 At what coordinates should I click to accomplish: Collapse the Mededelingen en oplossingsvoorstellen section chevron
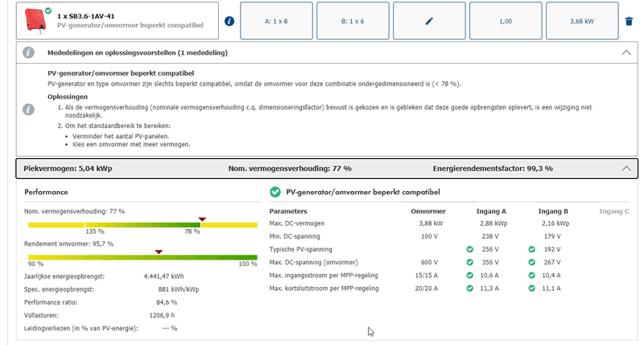(x=626, y=52)
